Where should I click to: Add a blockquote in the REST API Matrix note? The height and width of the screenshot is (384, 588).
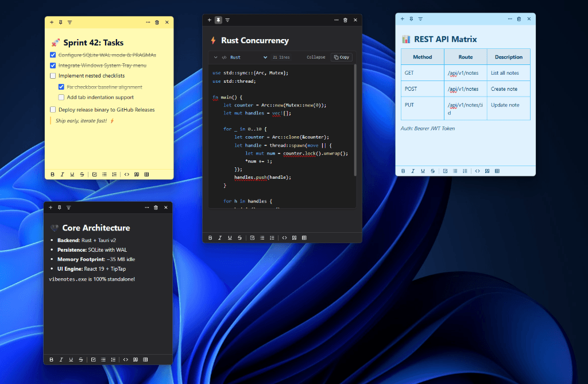click(x=487, y=171)
